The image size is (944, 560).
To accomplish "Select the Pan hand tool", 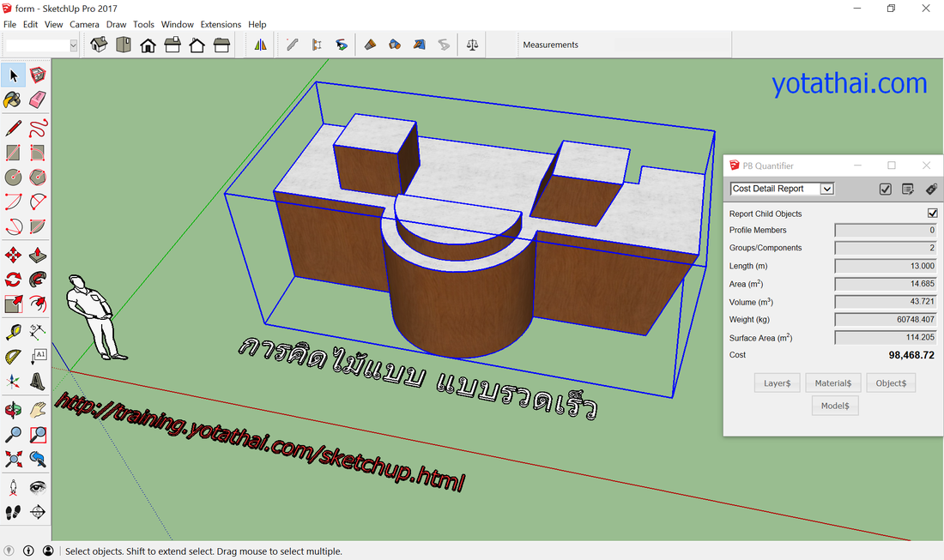I will tap(37, 410).
